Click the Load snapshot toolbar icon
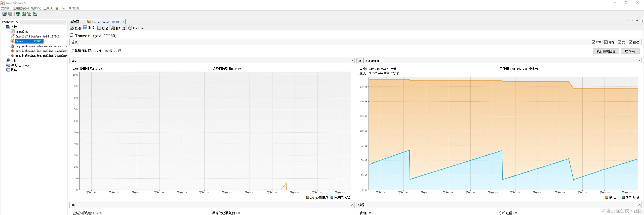This screenshot has height=215, width=644. click(5, 14)
